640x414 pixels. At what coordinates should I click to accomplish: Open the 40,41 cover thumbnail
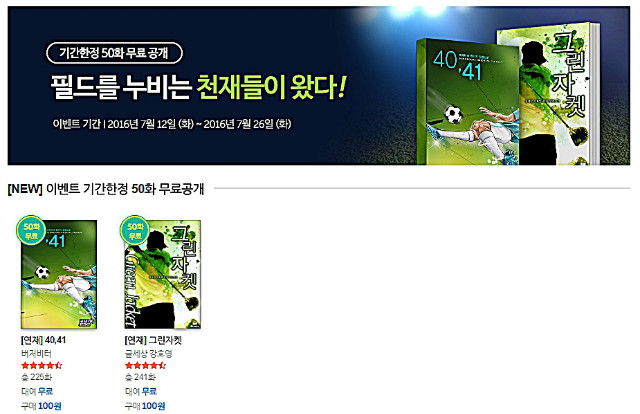59,274
